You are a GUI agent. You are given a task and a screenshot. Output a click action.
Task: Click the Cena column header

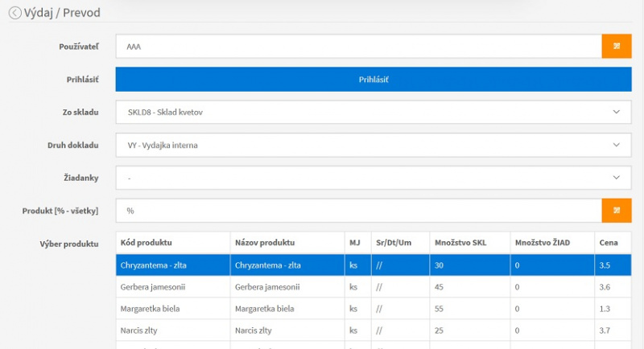(x=608, y=243)
